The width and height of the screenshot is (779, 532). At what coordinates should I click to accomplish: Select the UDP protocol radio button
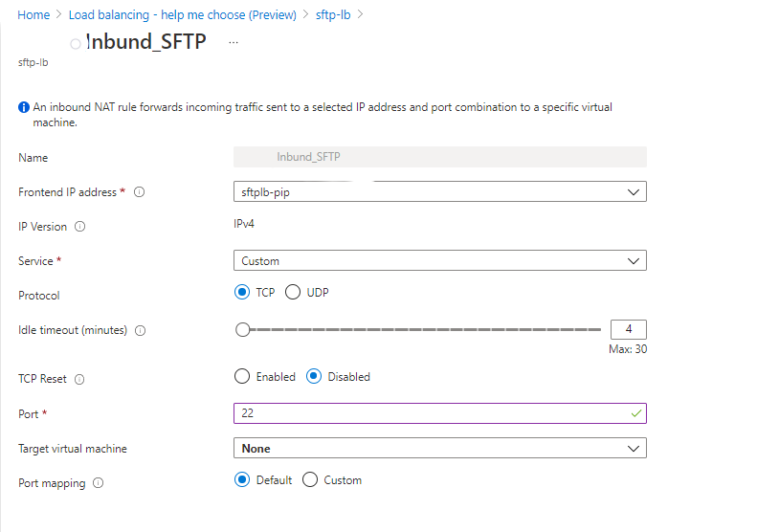pyautogui.click(x=293, y=292)
